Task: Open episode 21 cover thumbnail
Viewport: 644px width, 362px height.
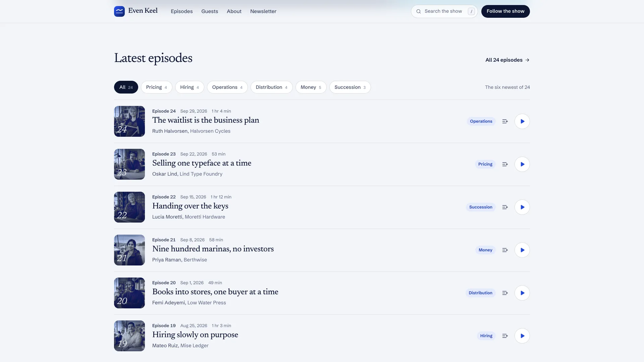Action: click(x=129, y=250)
